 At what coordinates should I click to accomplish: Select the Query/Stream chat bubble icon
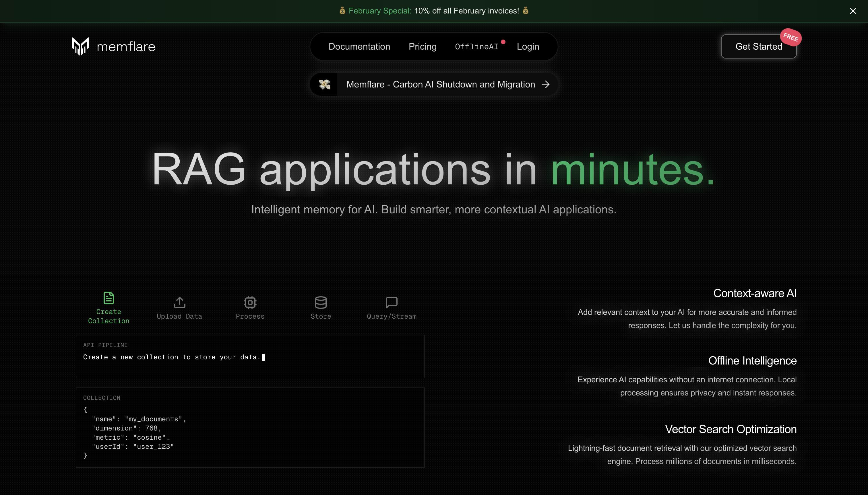(x=391, y=302)
